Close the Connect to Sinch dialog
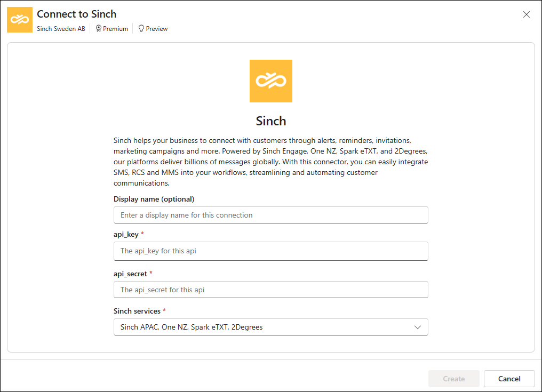542x392 pixels. pos(526,14)
